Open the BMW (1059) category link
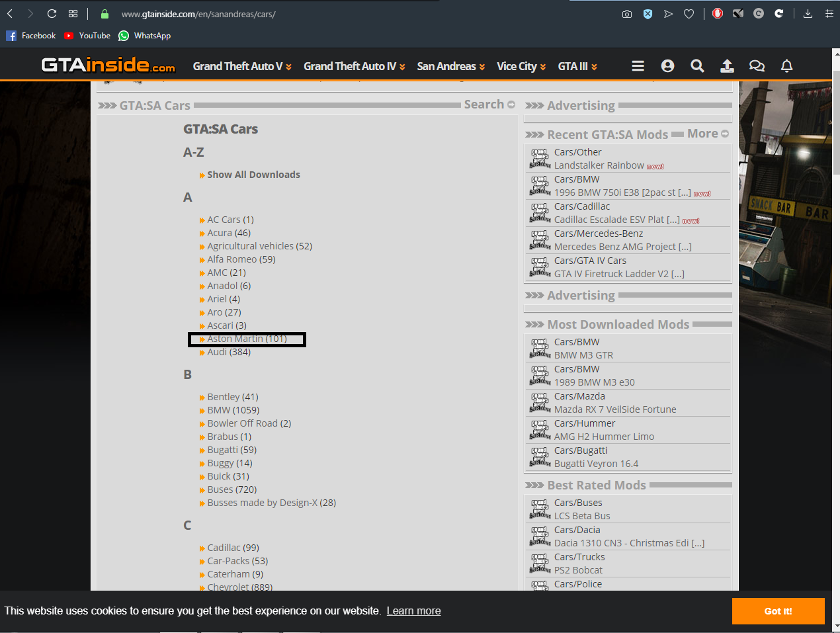 233,410
